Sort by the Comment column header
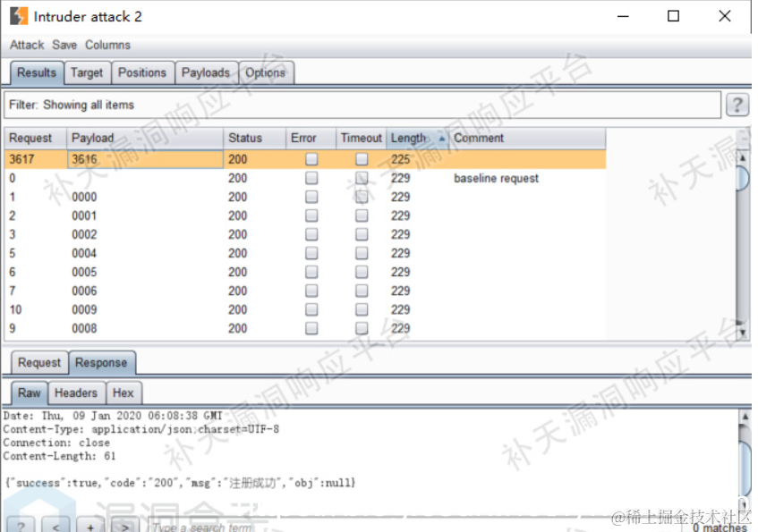 click(x=527, y=139)
